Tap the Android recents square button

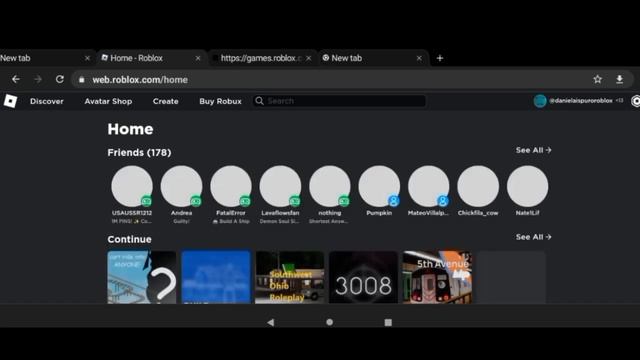coord(388,322)
